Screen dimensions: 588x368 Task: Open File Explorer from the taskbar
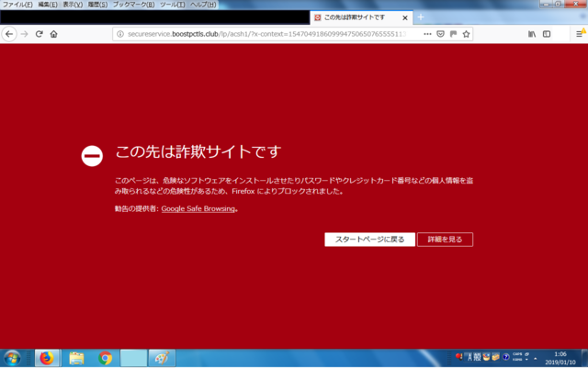tap(76, 358)
